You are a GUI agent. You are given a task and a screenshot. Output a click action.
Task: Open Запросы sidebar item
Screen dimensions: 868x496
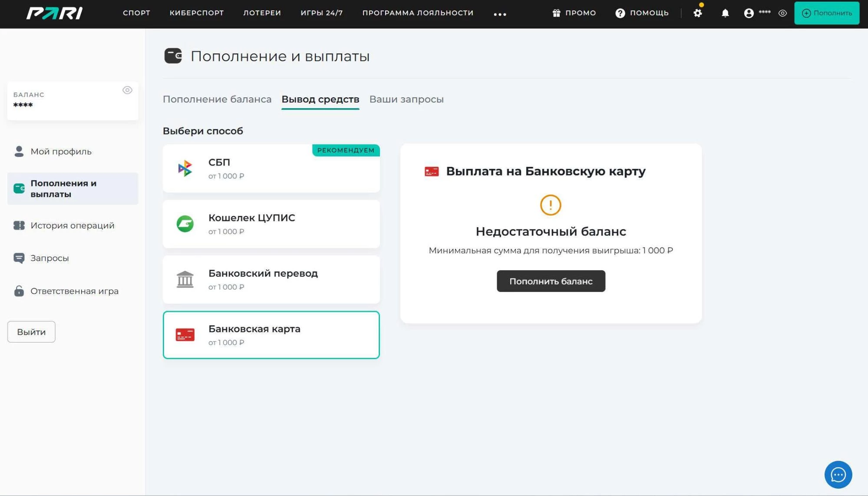(x=73, y=258)
